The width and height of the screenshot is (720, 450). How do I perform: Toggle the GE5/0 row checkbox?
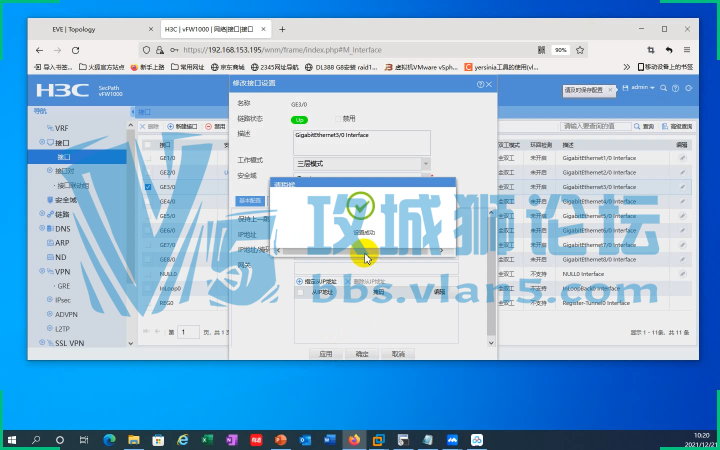click(x=148, y=216)
